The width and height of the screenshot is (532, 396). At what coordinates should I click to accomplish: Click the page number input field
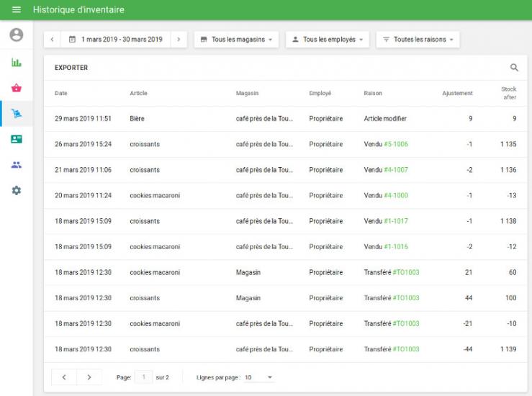(x=143, y=377)
